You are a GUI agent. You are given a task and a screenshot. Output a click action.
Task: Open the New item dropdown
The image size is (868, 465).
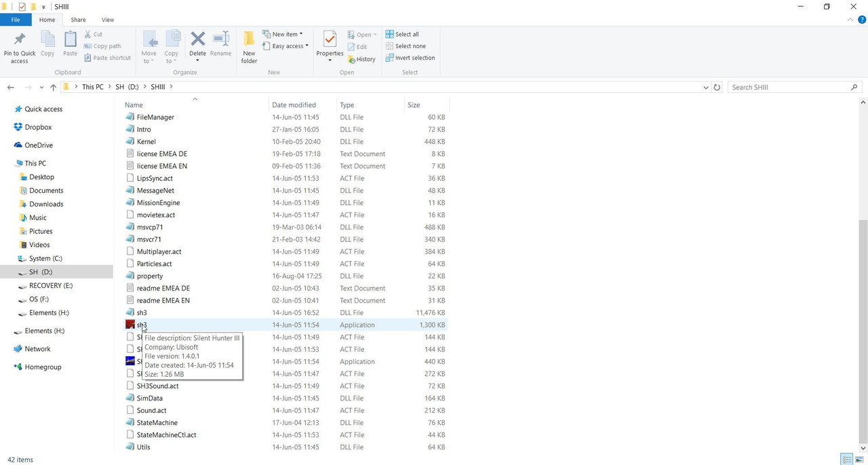(x=283, y=34)
